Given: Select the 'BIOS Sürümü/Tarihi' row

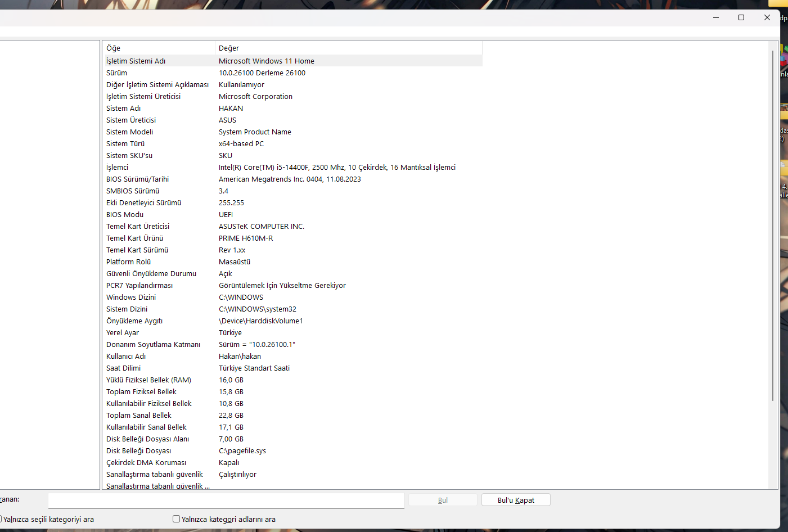Looking at the screenshot, I should (x=292, y=179).
